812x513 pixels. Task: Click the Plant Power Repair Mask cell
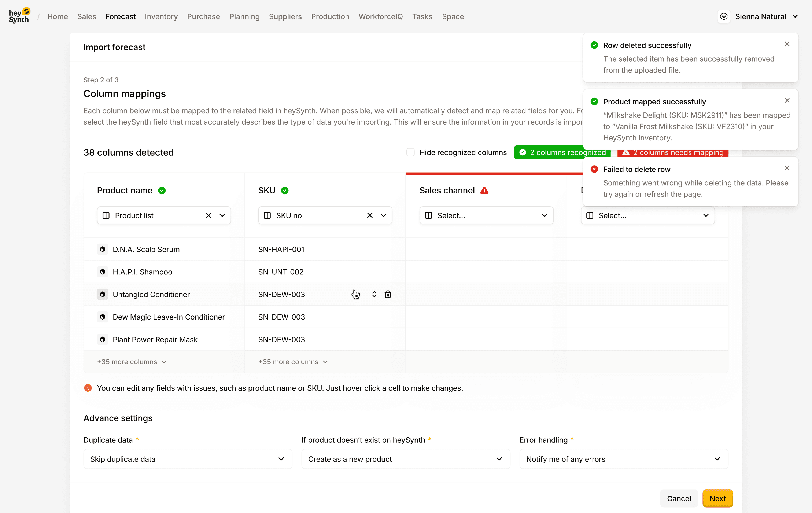pyautogui.click(x=155, y=340)
